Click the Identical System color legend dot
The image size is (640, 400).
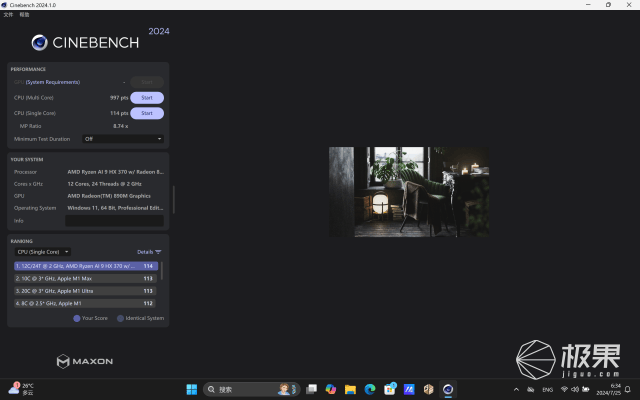tap(120, 318)
